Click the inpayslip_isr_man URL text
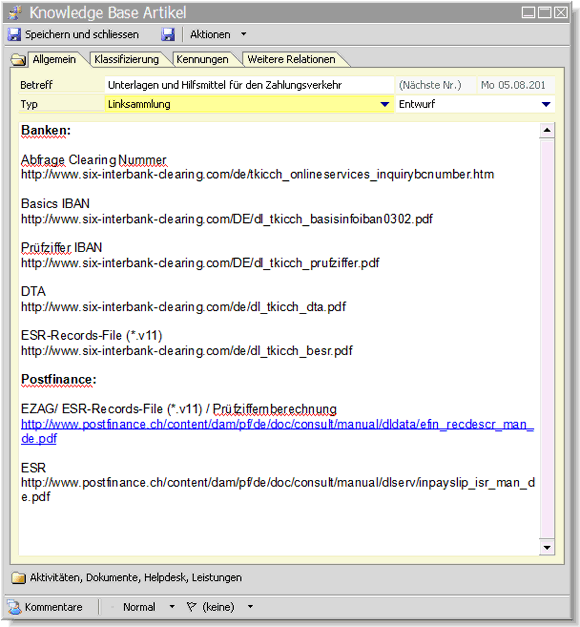Viewport: 580px width, 627px height. tap(278, 490)
